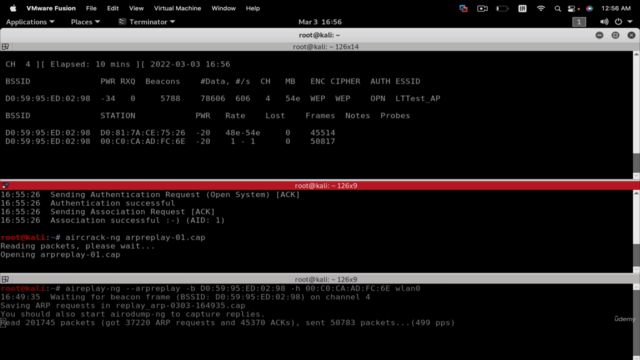Launch Siri from menu bar
Image resolution: width=640 pixels, height=360 pixels.
pyautogui.click(x=589, y=8)
